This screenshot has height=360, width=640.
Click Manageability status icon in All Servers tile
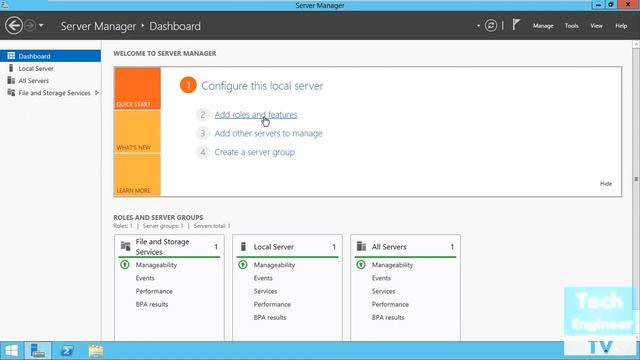click(361, 265)
